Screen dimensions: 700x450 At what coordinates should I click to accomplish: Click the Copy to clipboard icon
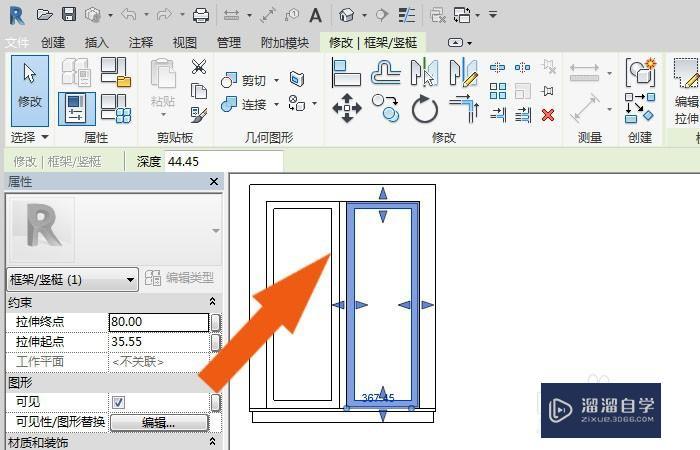(x=199, y=91)
